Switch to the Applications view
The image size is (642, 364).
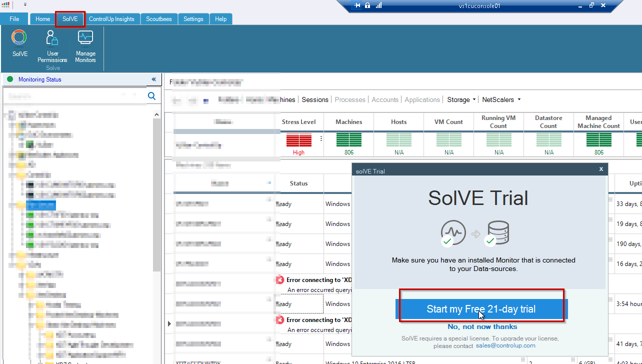[x=422, y=99]
